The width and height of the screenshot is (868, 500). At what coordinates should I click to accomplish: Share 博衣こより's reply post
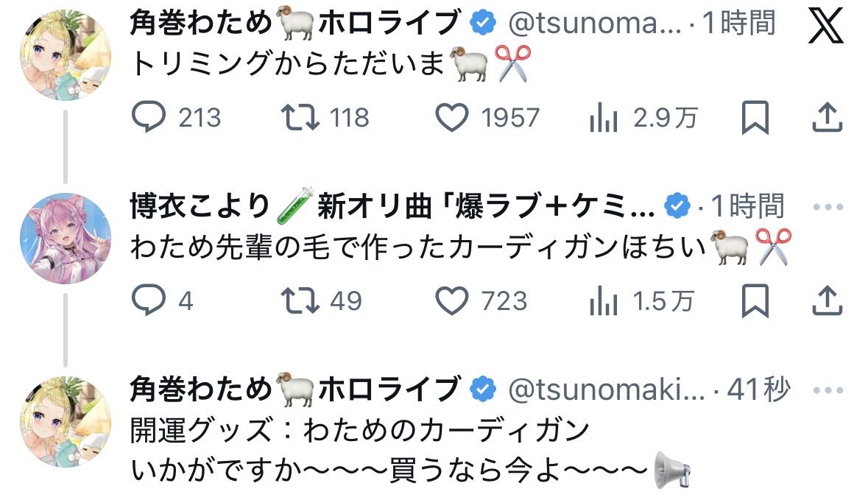point(826,300)
